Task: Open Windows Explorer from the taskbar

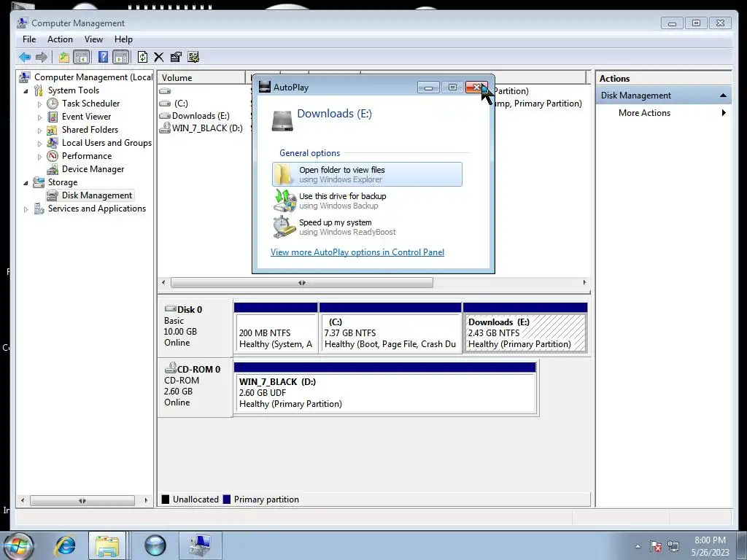Action: pyautogui.click(x=107, y=545)
